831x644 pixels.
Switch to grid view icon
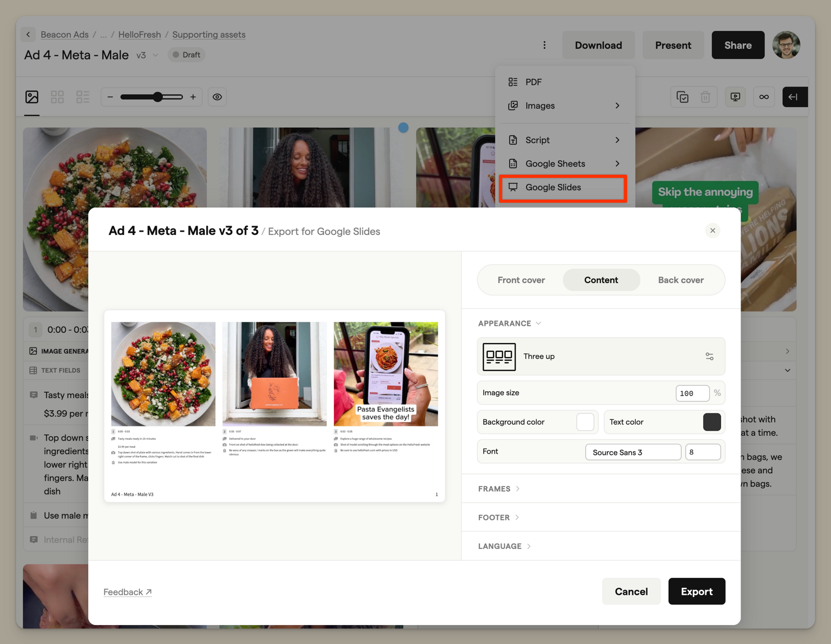click(x=57, y=97)
